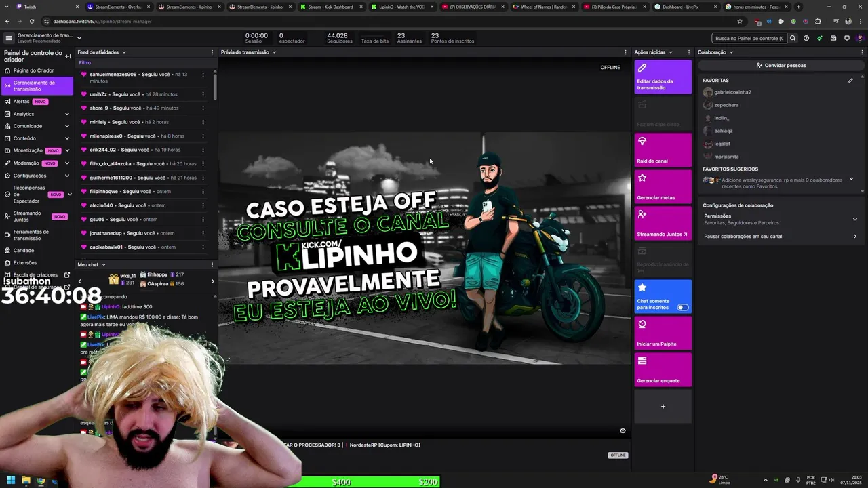Viewport: 868px width, 488px height.
Task: Open Caridade in the sidebar
Action: point(37,250)
